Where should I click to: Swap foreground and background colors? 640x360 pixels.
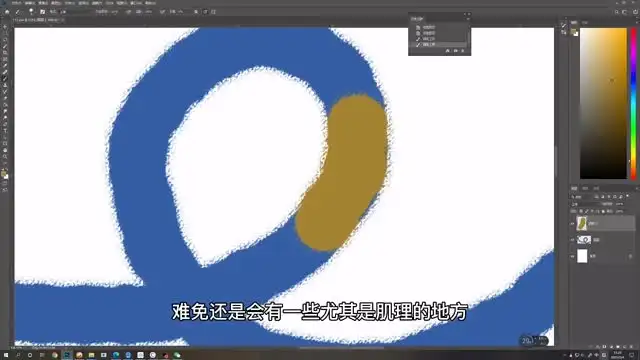7,169
